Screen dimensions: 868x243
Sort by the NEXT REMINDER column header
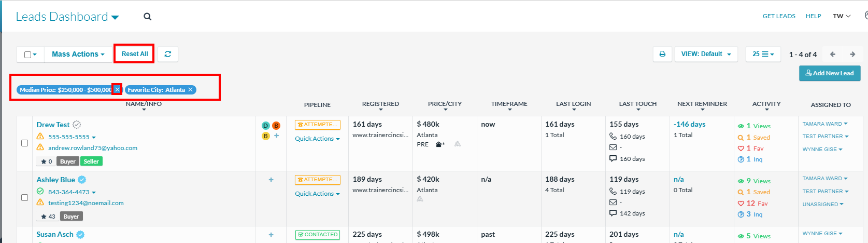[x=702, y=105]
